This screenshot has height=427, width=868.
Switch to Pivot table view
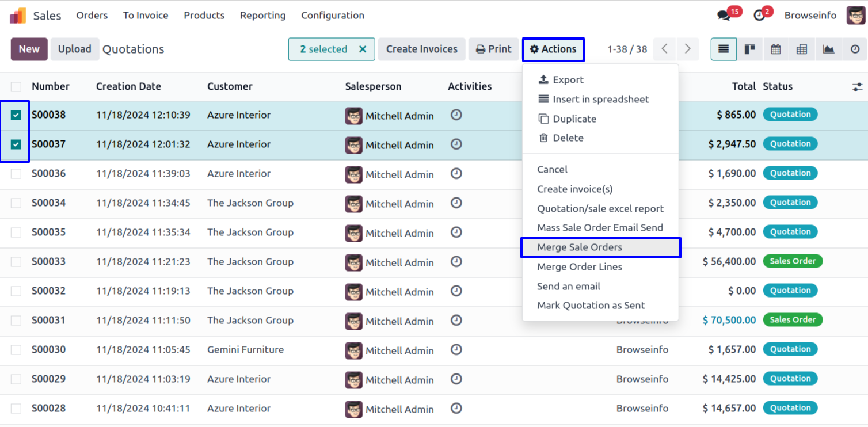tap(802, 49)
